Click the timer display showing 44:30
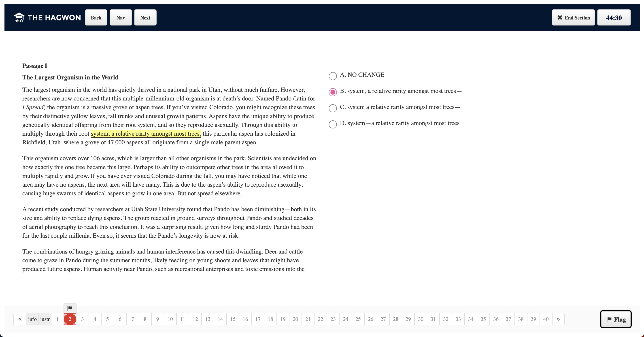This screenshot has width=644, height=337. (613, 17)
